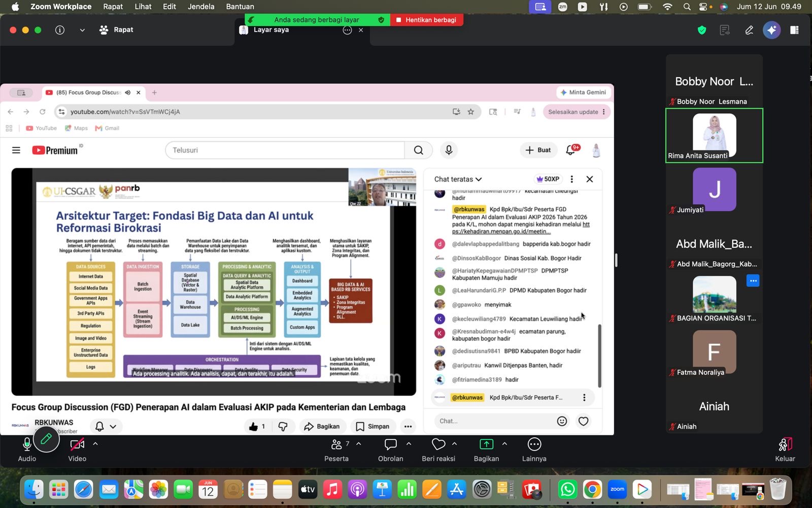Expand the Bagikan share options caret

(x=504, y=443)
